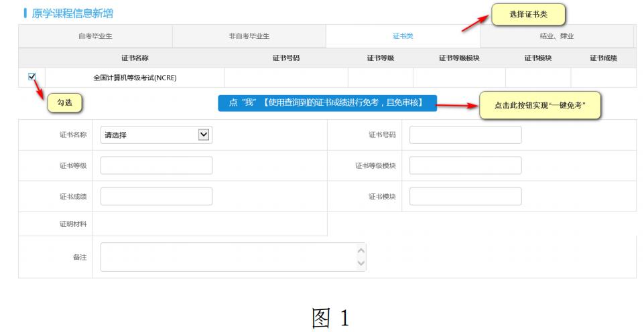The height and width of the screenshot is (332, 644).
Task: Click inside the 备注 remarks textarea
Action: tap(228, 257)
